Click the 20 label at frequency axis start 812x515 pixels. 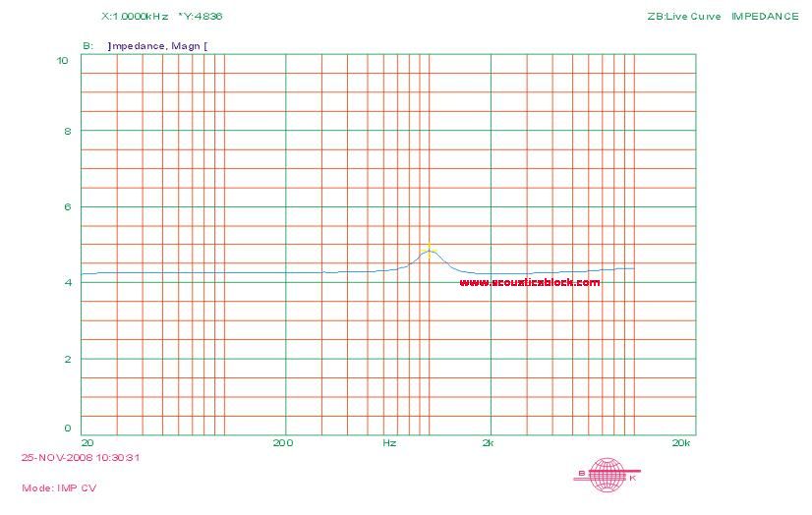87,443
